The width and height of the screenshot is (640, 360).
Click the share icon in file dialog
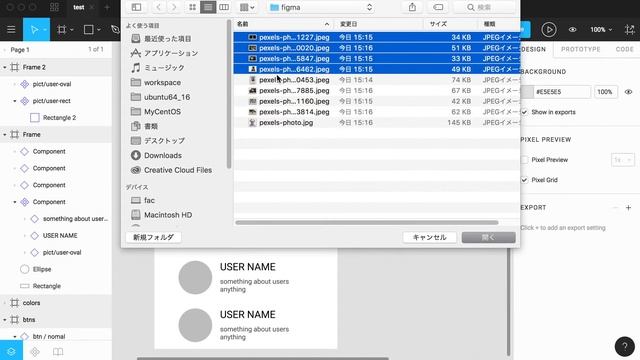tap(412, 7)
